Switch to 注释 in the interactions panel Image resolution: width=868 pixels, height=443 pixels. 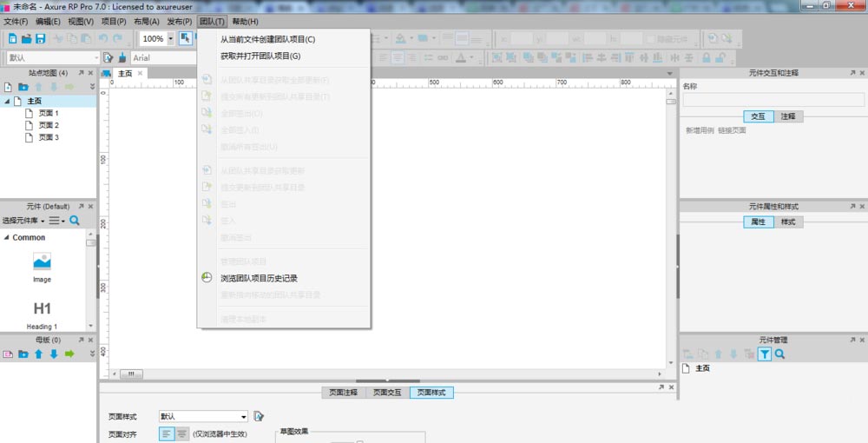[788, 116]
